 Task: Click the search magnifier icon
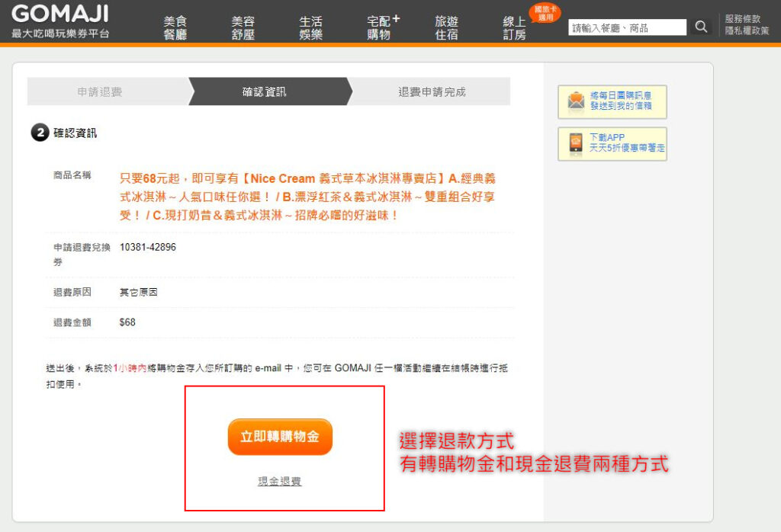click(x=701, y=27)
